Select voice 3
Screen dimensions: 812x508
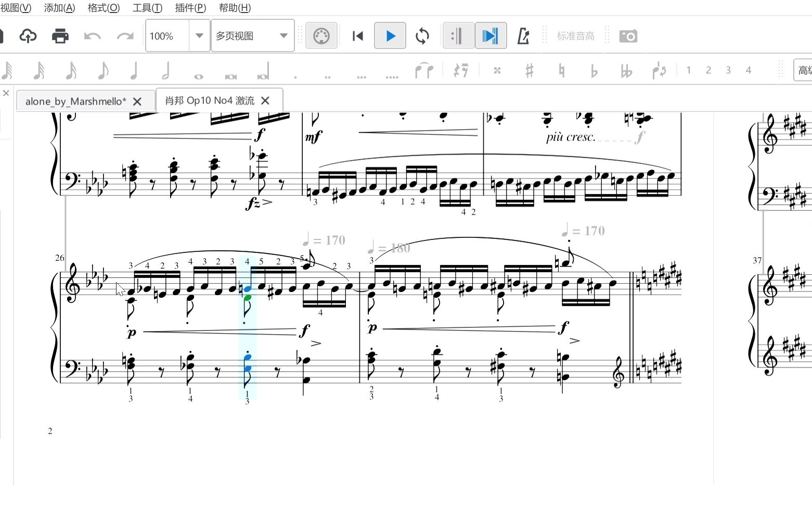(x=728, y=70)
